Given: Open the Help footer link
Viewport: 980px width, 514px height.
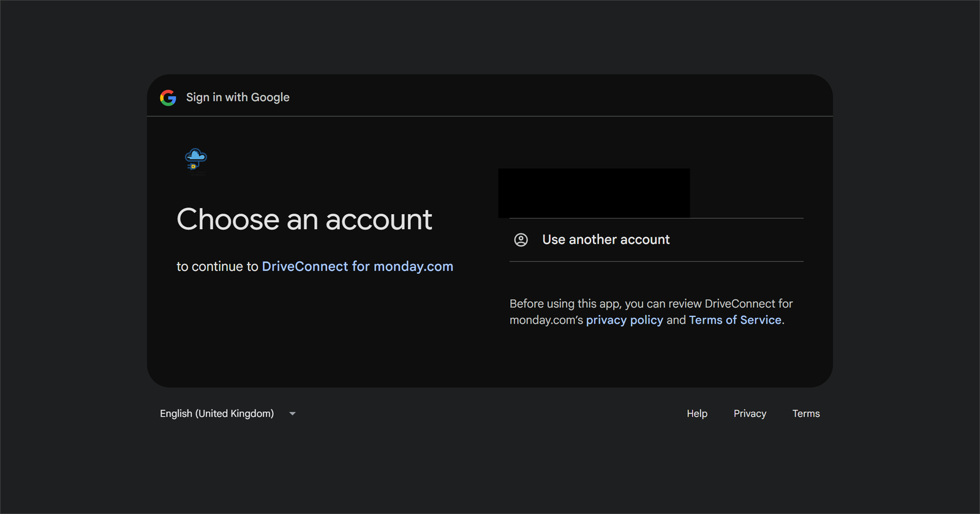Looking at the screenshot, I should (697, 414).
